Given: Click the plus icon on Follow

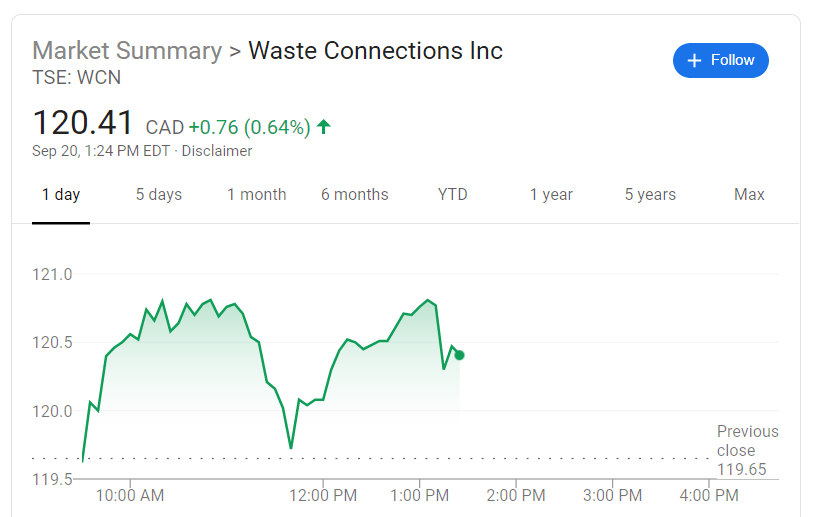Looking at the screenshot, I should (x=695, y=61).
